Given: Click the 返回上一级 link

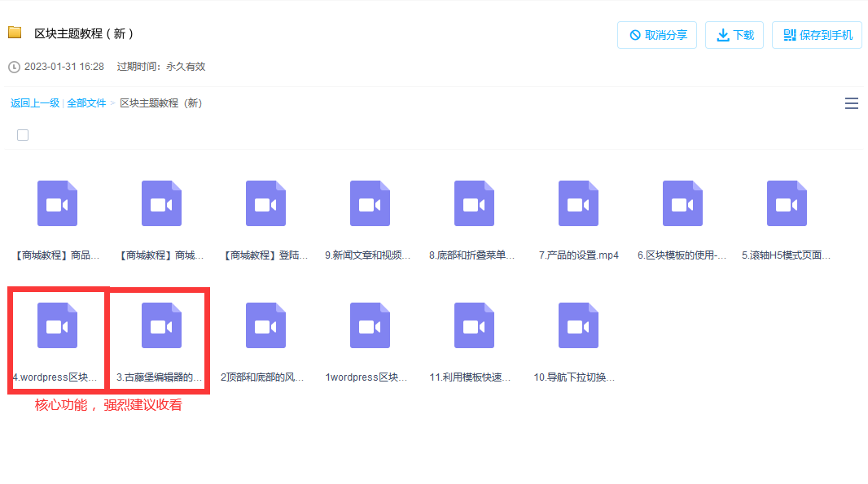Looking at the screenshot, I should pyautogui.click(x=35, y=103).
